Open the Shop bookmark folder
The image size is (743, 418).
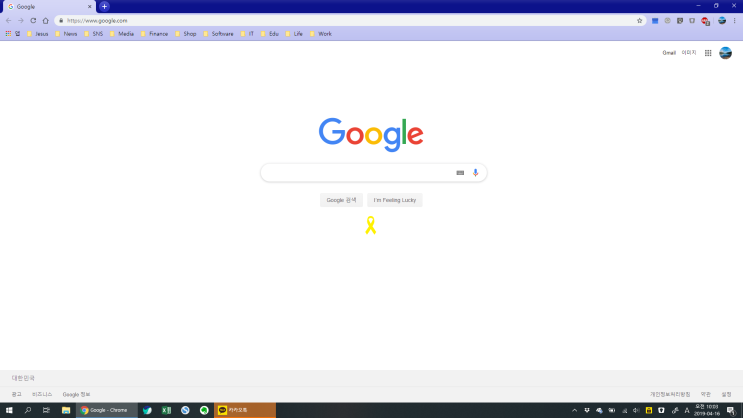(x=186, y=34)
